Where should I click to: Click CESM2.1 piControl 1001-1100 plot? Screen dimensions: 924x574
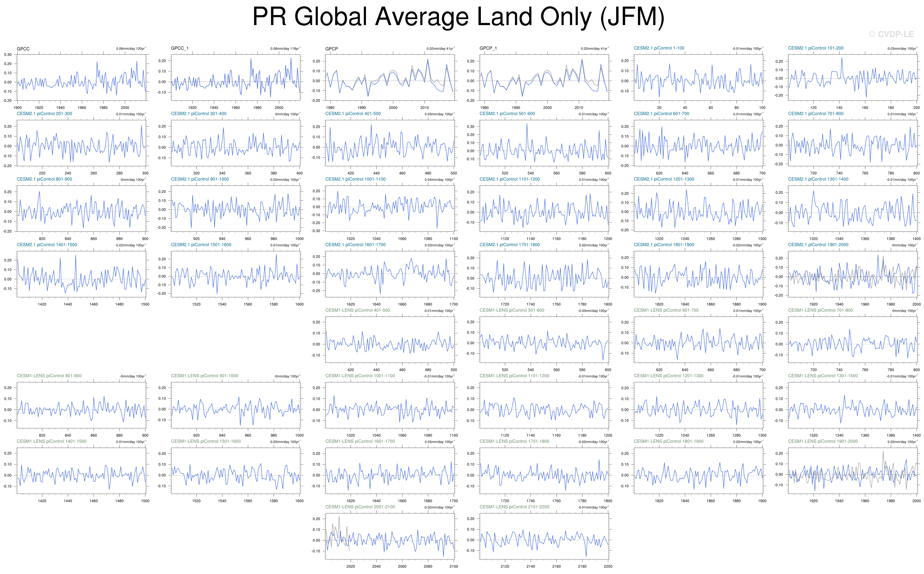click(390, 208)
